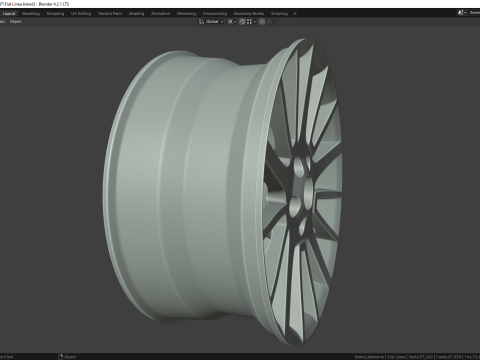
Task: Switch to the Shading workspace tab
Action: coord(137,14)
